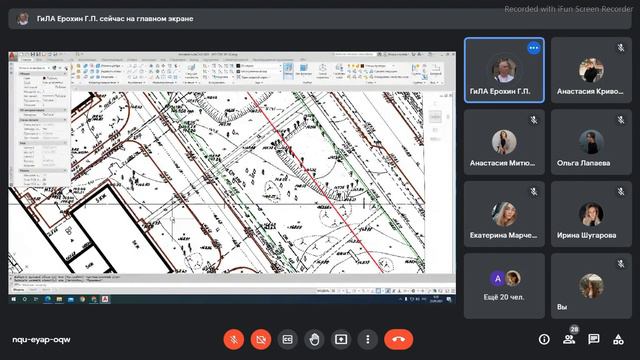Viewport: 640px width, 360px height.
Task: Select Анастасия Криво... participant avatar
Action: click(591, 70)
